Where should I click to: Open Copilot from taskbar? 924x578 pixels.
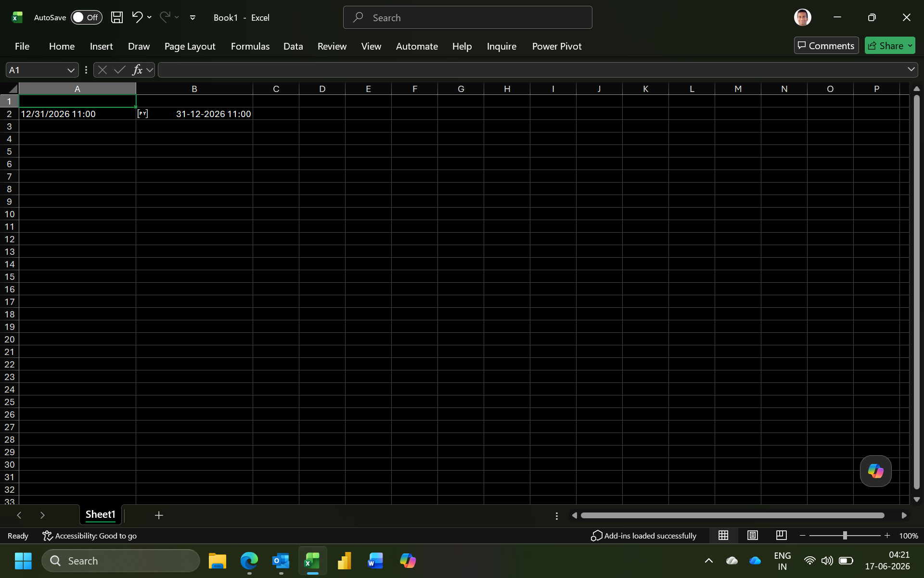point(408,561)
